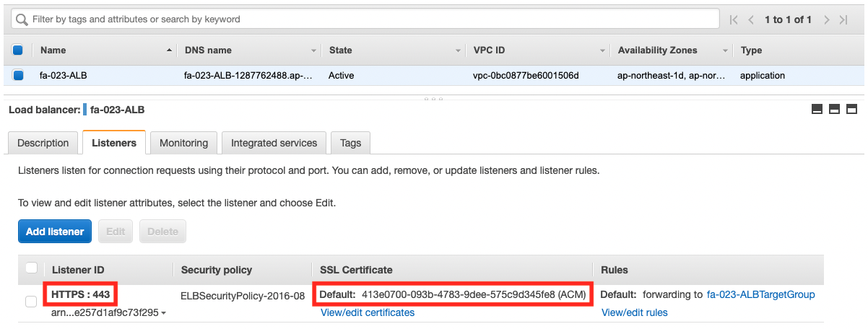The height and width of the screenshot is (329, 868).
Task: Switch to the Monitoring tab
Action: [183, 143]
